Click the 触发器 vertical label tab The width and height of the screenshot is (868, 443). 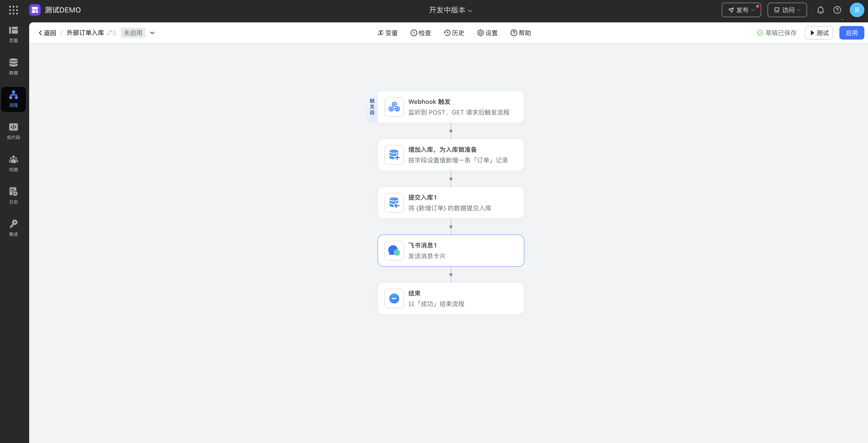[372, 107]
